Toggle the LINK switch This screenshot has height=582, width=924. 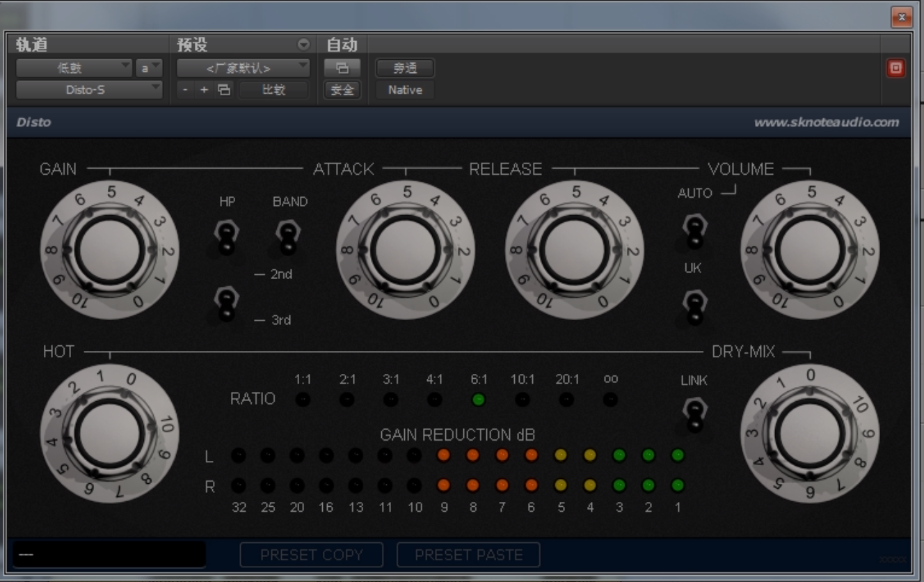(x=694, y=414)
